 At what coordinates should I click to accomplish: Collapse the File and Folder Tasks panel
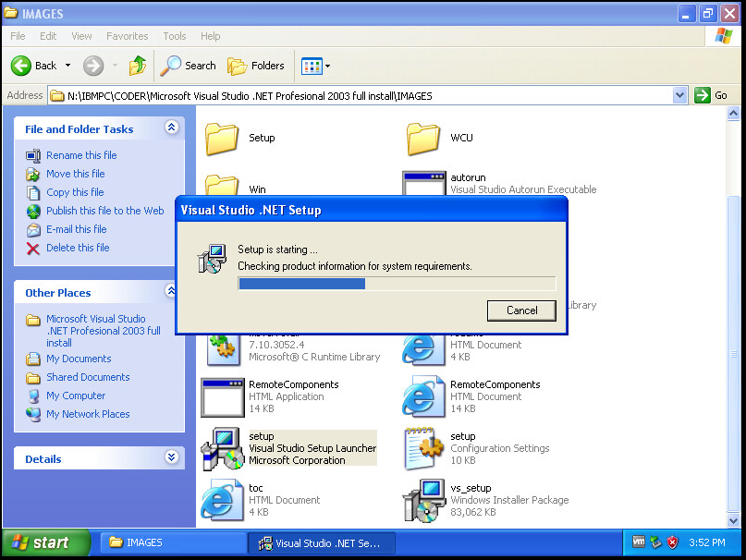pyautogui.click(x=171, y=128)
